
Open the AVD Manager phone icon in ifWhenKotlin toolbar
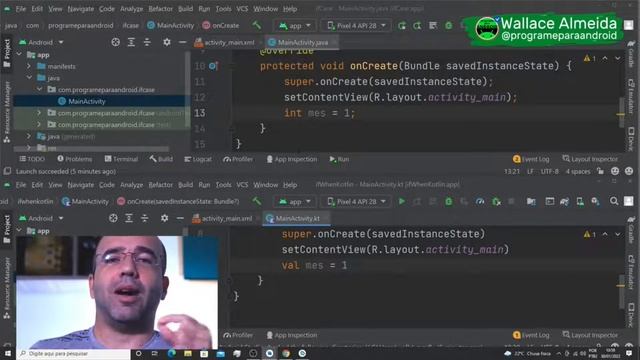coord(580,201)
